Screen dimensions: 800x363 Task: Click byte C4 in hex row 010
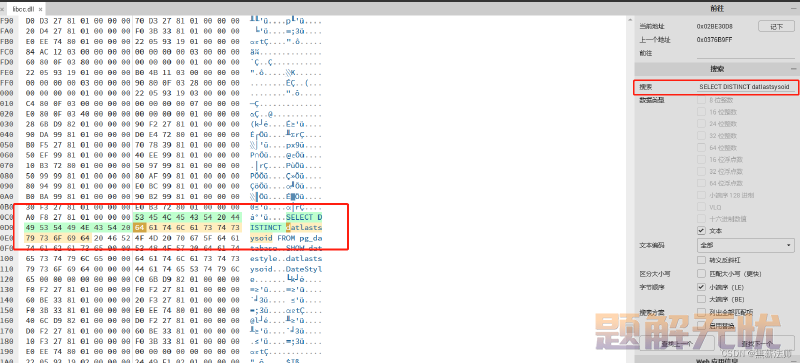31,104
